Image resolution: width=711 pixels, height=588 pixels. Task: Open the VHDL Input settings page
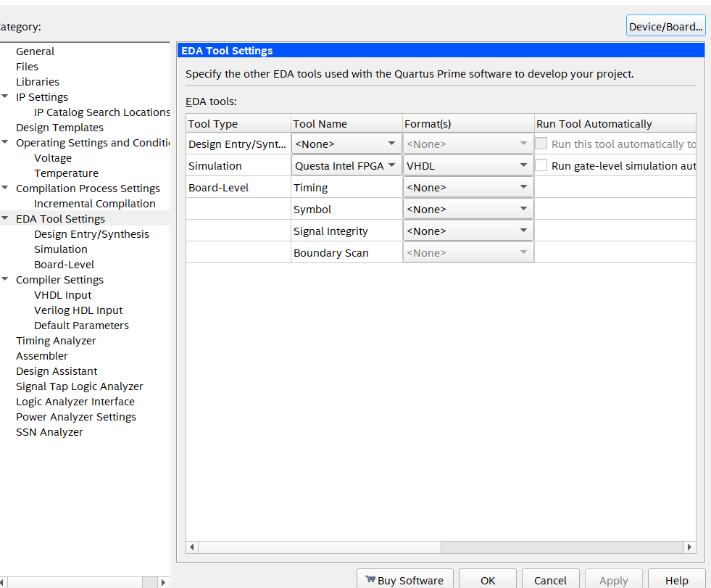63,295
